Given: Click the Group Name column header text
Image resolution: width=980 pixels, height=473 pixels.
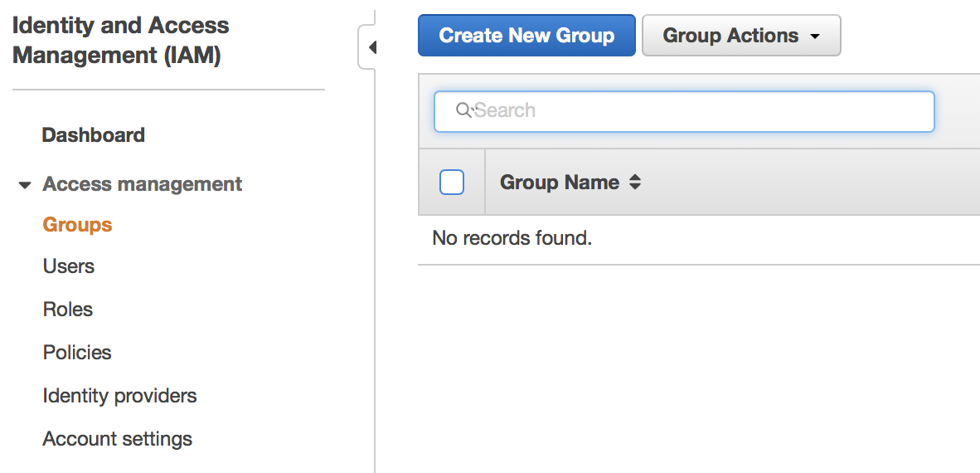Looking at the screenshot, I should (x=560, y=183).
